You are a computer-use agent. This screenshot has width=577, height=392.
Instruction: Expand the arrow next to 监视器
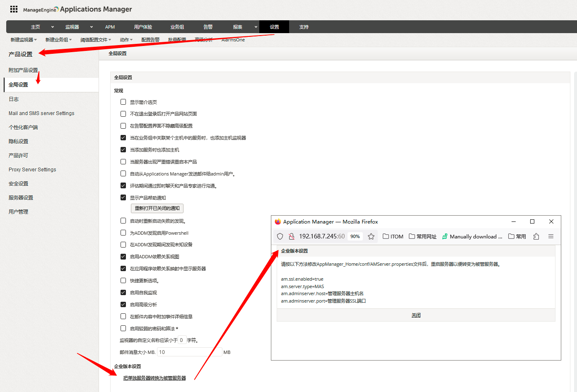point(92,27)
